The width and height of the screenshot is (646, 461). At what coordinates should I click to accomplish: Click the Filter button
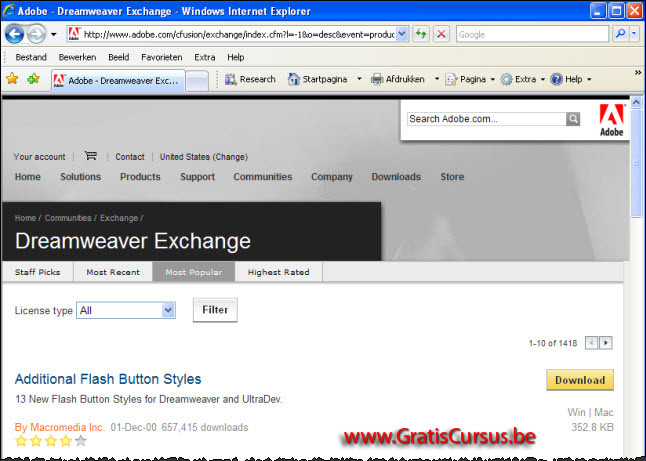click(x=215, y=310)
